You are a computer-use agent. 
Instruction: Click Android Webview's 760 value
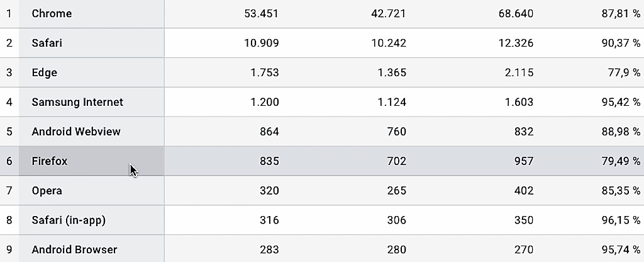tap(397, 132)
